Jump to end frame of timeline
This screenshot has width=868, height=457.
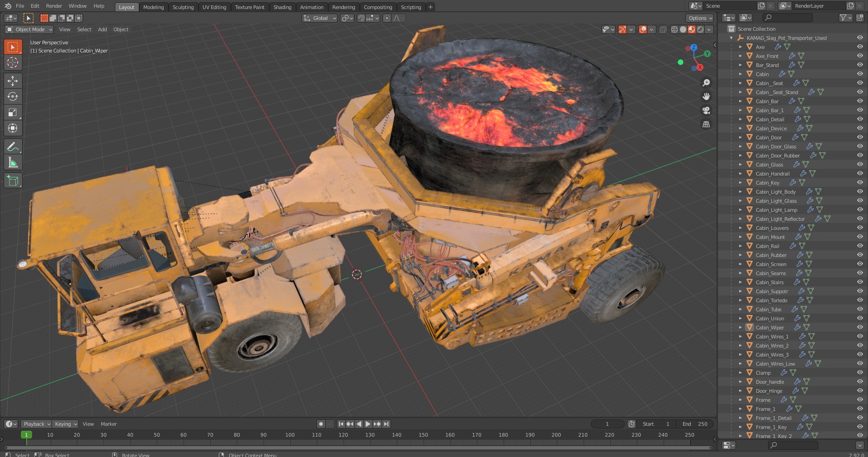click(x=386, y=424)
